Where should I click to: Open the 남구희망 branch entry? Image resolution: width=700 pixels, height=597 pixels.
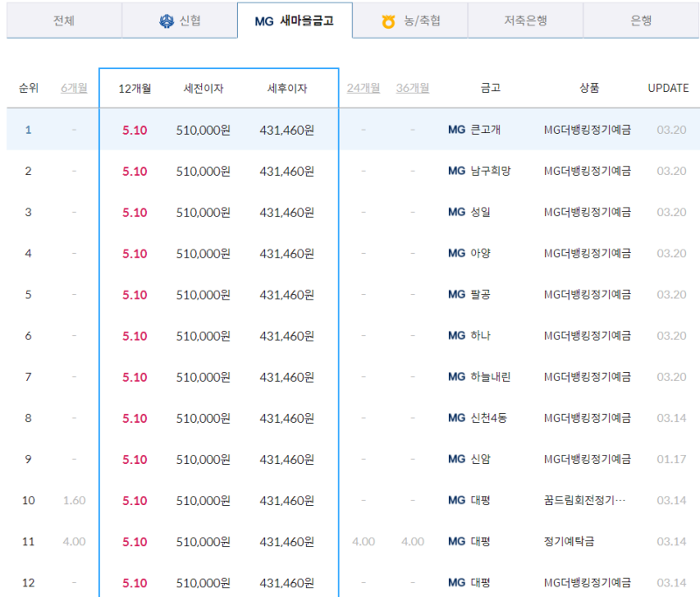(x=491, y=171)
